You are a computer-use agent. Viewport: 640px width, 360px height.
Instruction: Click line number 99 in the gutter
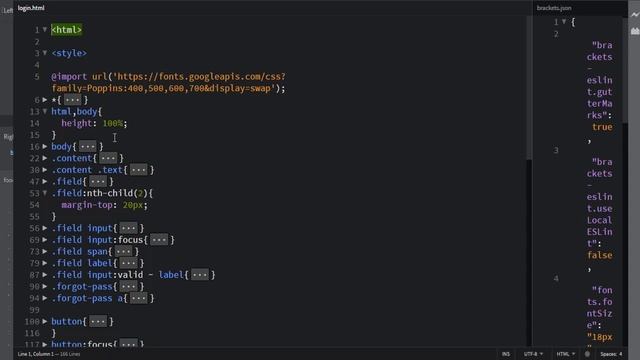[34, 310]
